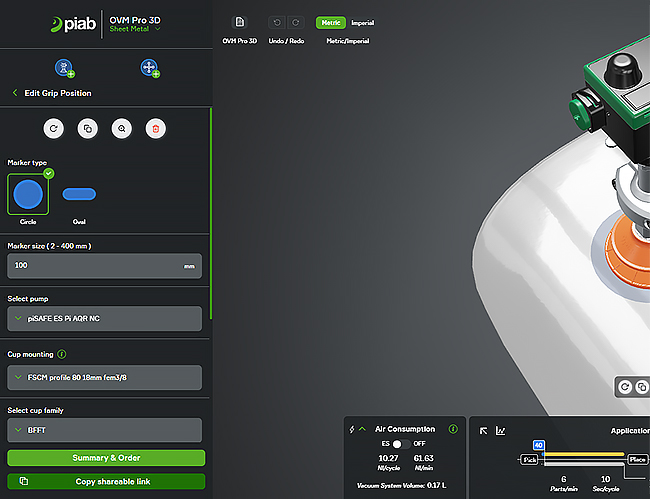Image resolution: width=650 pixels, height=499 pixels.
Task: Click the Application chart graph icon
Action: pos(500,431)
